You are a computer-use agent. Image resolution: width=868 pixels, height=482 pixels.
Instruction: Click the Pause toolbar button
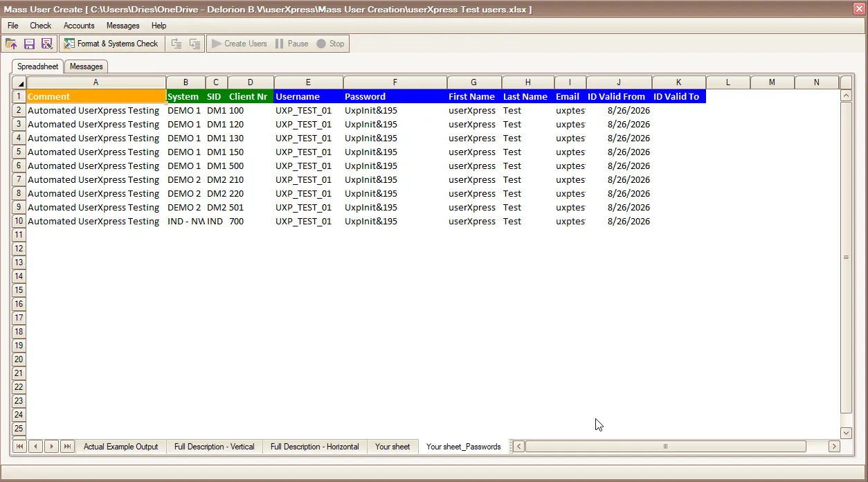tap(291, 44)
